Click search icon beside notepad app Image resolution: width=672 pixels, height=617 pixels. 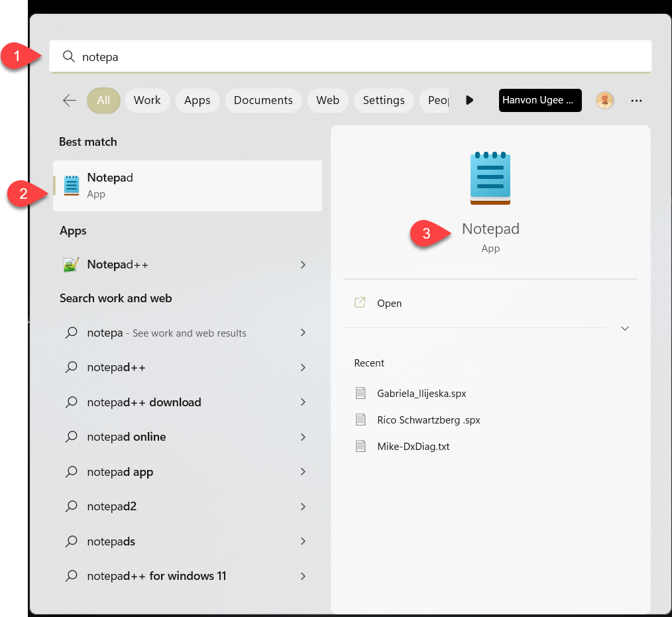pyautogui.click(x=71, y=471)
